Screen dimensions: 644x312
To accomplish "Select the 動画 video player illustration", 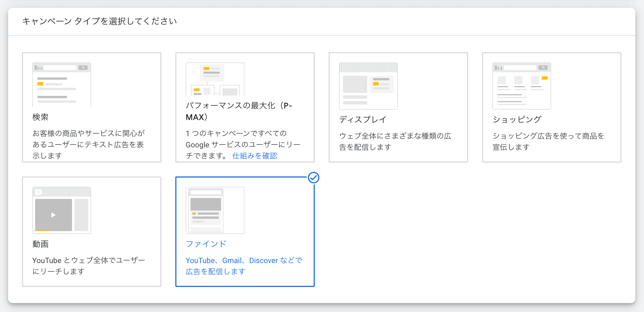I will (x=62, y=210).
